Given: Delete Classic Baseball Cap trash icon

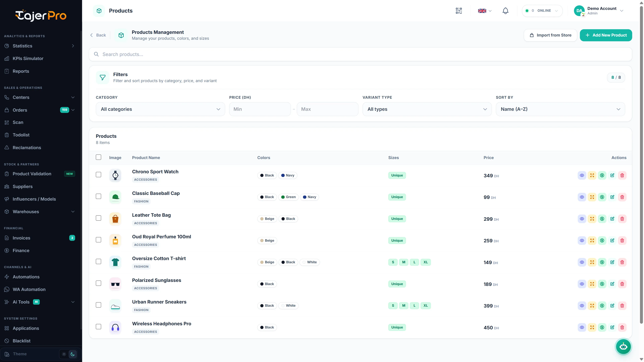Looking at the screenshot, I should click(622, 197).
